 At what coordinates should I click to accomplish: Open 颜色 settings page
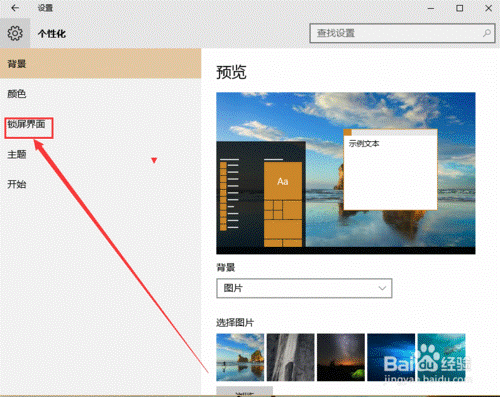17,94
